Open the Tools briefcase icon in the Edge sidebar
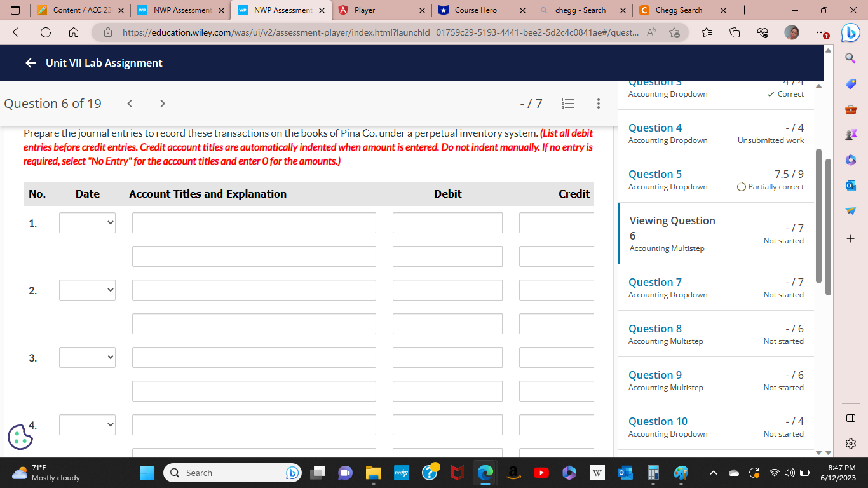The image size is (868, 488). point(850,109)
